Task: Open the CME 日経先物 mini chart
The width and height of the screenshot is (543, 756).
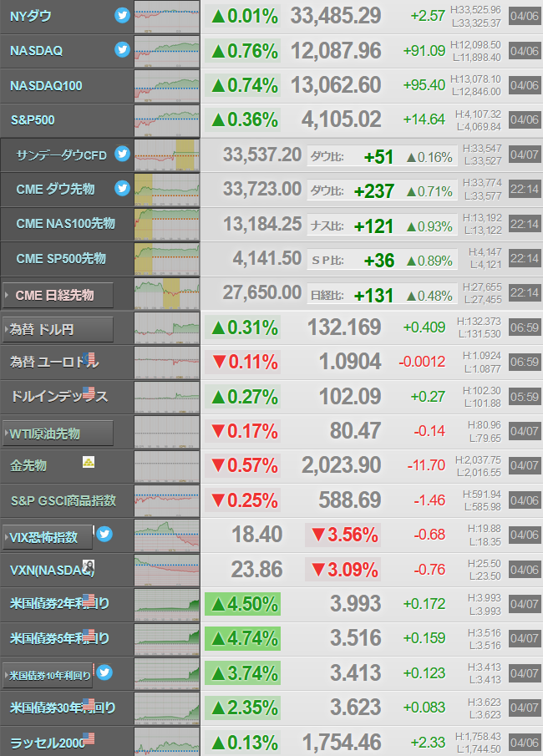Action: click(167, 293)
